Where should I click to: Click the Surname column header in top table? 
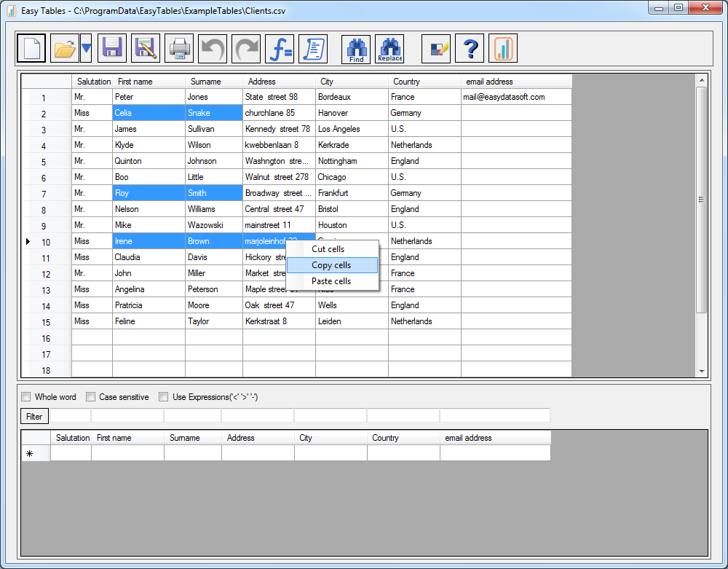(x=213, y=82)
